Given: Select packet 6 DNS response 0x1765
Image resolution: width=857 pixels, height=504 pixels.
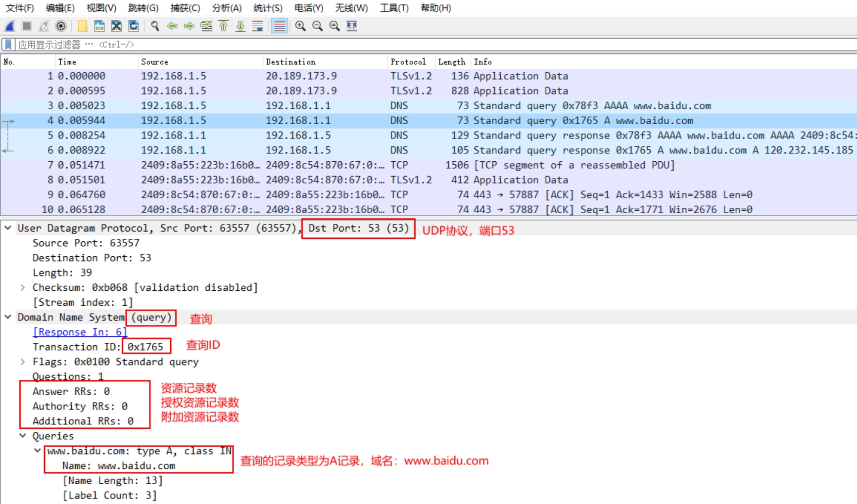Looking at the screenshot, I should pyautogui.click(x=428, y=150).
